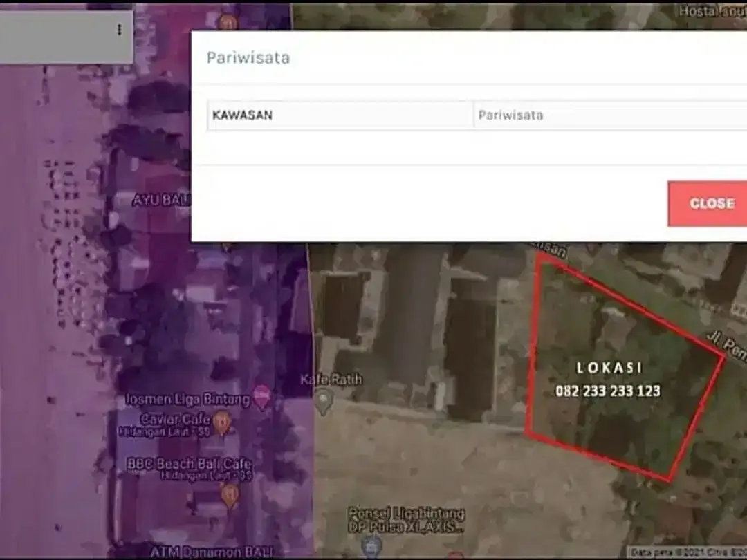Select the Kafe Ratih label text
Screen dimensions: 747x560
331,380
